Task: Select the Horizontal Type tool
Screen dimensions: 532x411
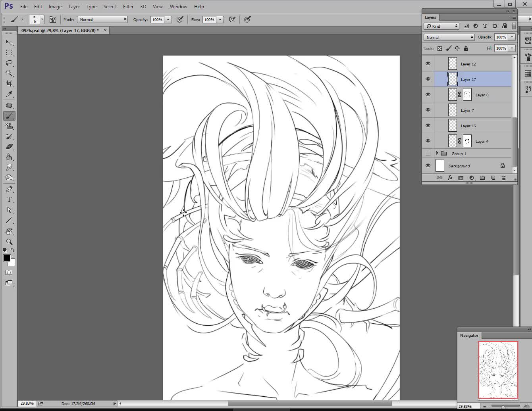Action: [x=9, y=200]
